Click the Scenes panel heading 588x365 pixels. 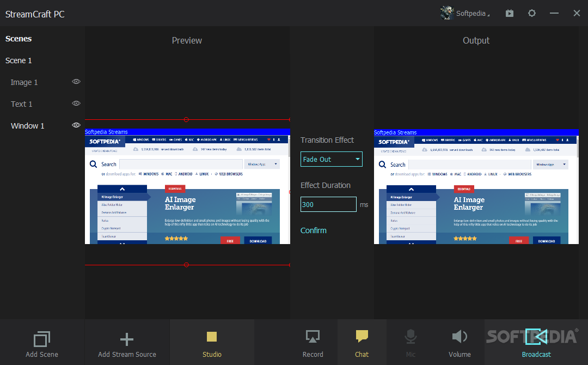tap(19, 39)
